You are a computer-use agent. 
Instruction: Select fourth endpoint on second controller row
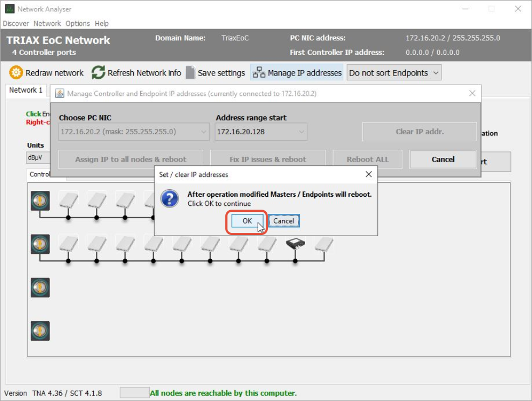pyautogui.click(x=154, y=244)
